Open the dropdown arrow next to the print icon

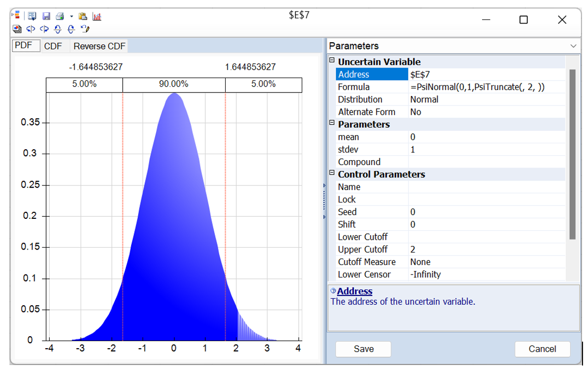[71, 16]
